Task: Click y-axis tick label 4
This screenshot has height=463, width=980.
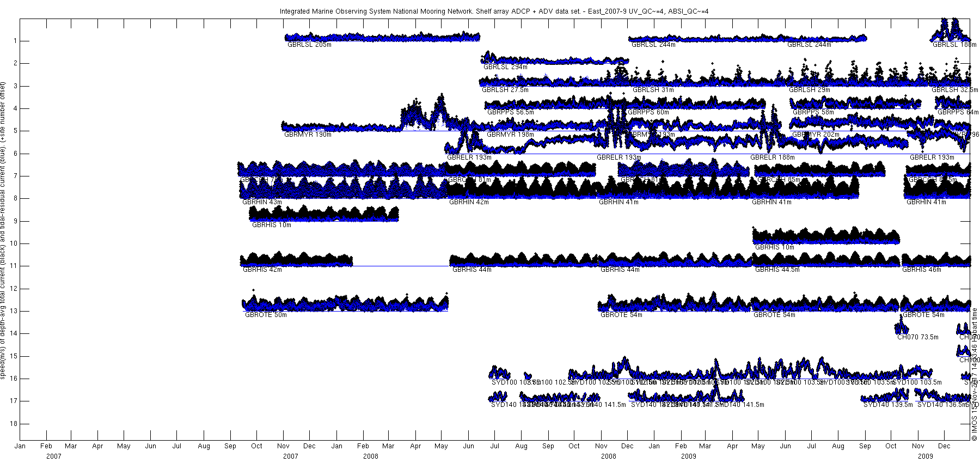Action: (16, 108)
